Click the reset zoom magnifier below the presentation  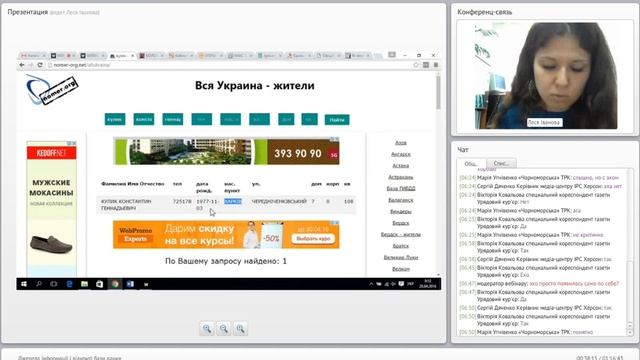240,329
